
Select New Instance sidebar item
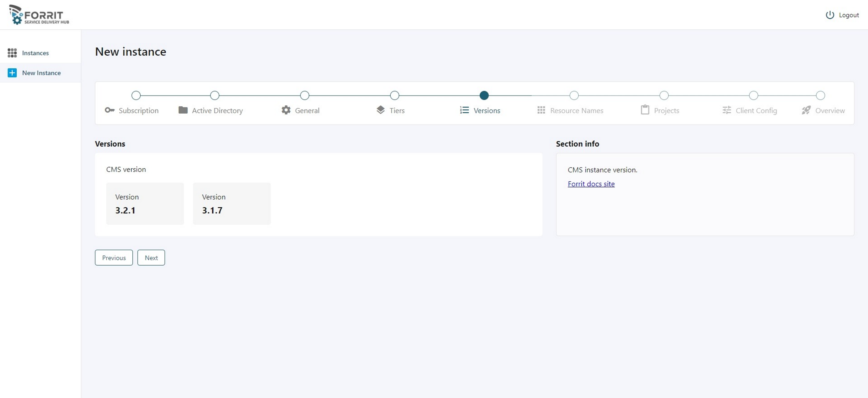(41, 73)
